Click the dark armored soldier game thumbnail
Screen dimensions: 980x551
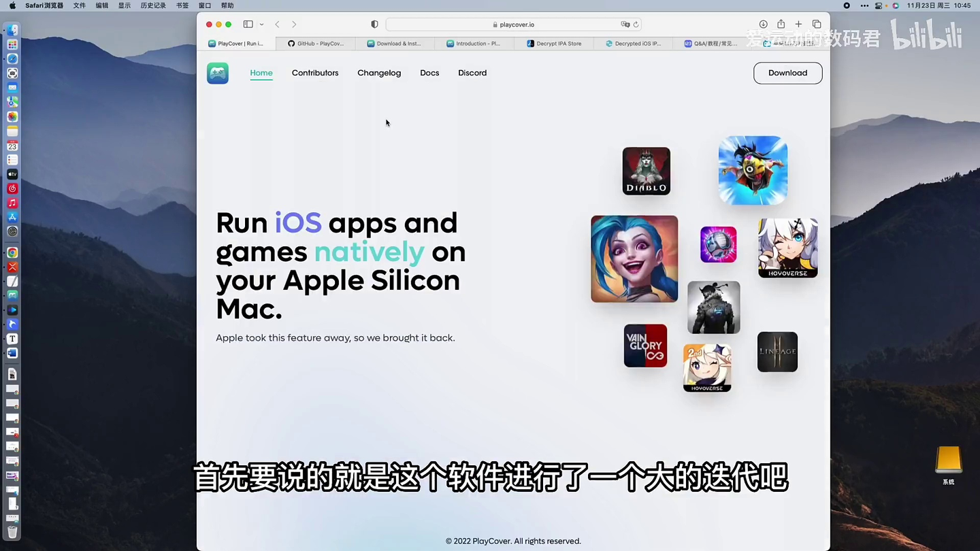[713, 307]
